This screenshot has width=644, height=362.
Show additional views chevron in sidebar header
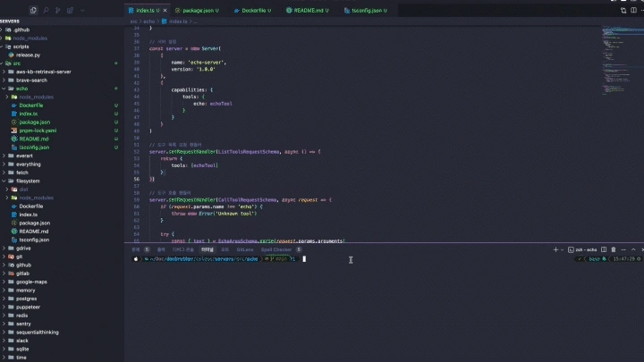click(82, 10)
